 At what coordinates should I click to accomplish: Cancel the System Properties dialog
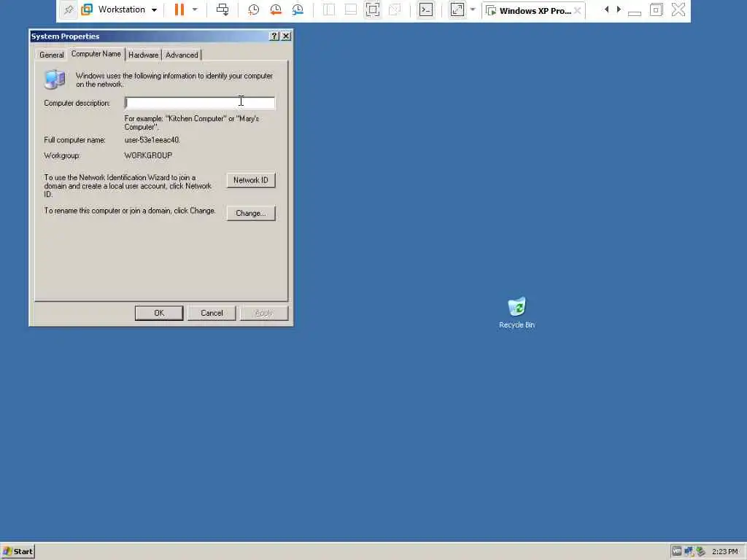pos(212,313)
